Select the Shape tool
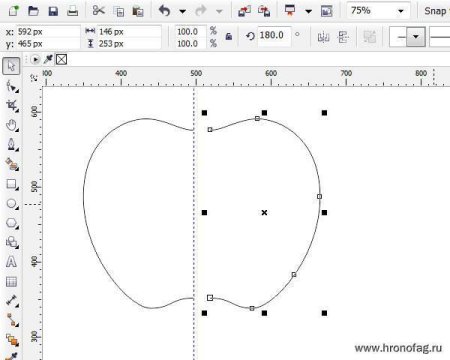 (12, 86)
